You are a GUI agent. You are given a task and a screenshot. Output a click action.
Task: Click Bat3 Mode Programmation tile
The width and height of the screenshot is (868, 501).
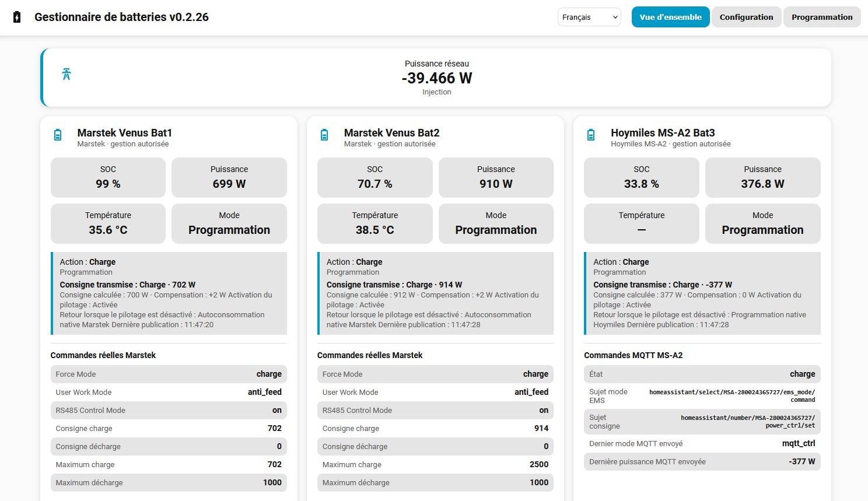pyautogui.click(x=762, y=223)
